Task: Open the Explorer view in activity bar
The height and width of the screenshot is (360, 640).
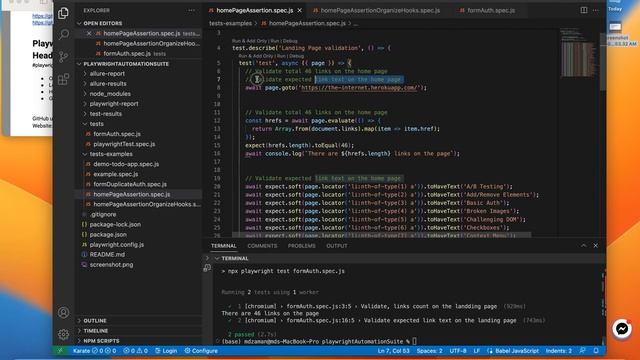Action: point(63,13)
